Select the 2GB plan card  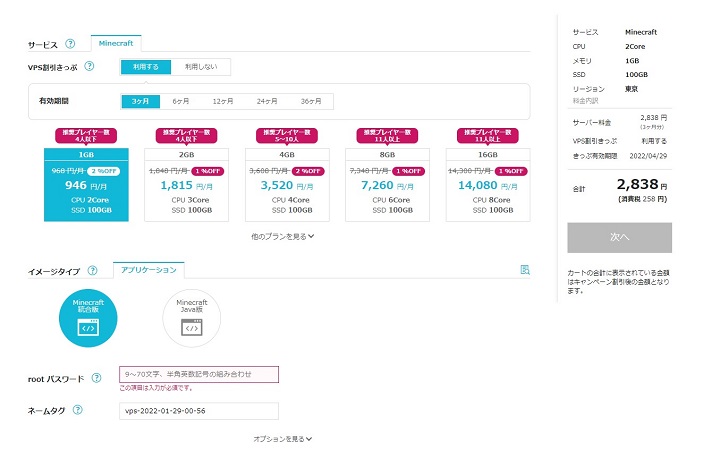(x=186, y=185)
